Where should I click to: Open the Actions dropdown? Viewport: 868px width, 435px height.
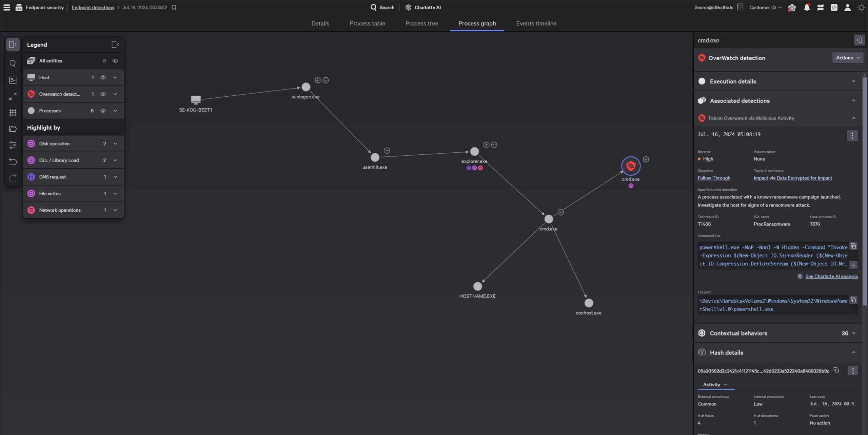click(x=847, y=58)
